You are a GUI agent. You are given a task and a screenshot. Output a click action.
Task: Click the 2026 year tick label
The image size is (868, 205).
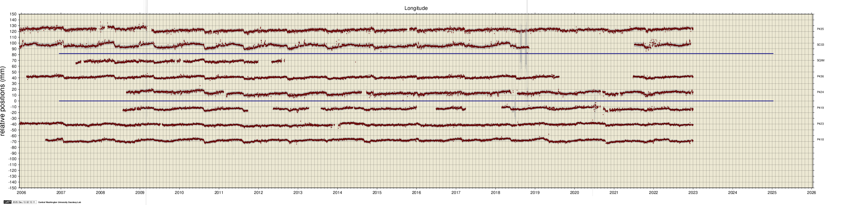tap(811, 193)
